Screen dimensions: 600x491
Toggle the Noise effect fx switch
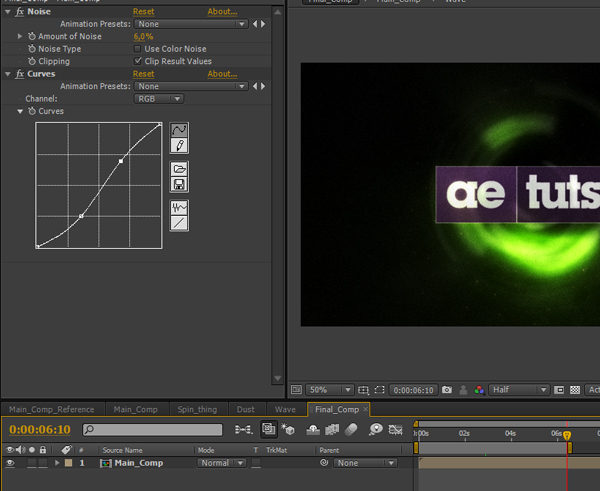click(x=20, y=11)
